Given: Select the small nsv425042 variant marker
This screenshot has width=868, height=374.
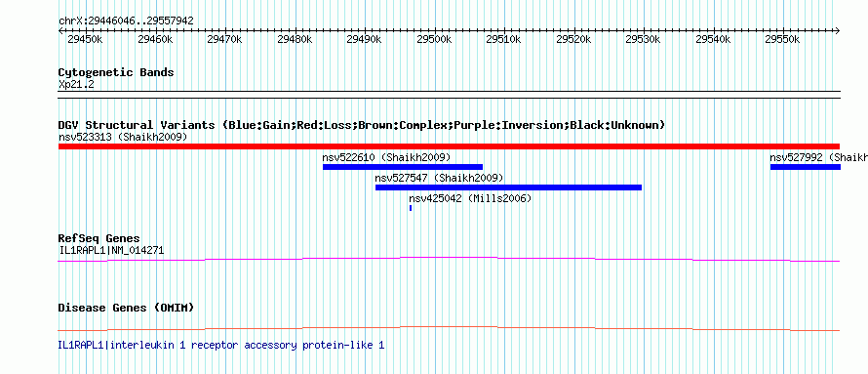Looking at the screenshot, I should click(x=411, y=208).
